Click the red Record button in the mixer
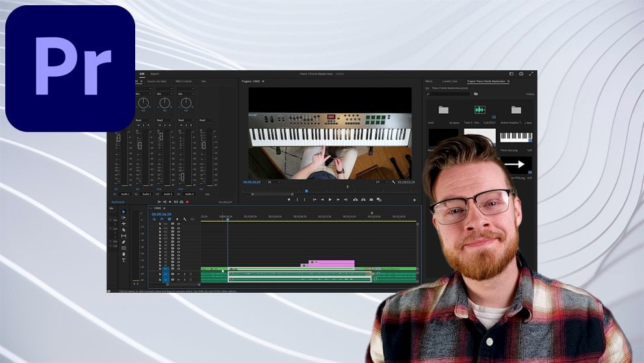 point(188,202)
